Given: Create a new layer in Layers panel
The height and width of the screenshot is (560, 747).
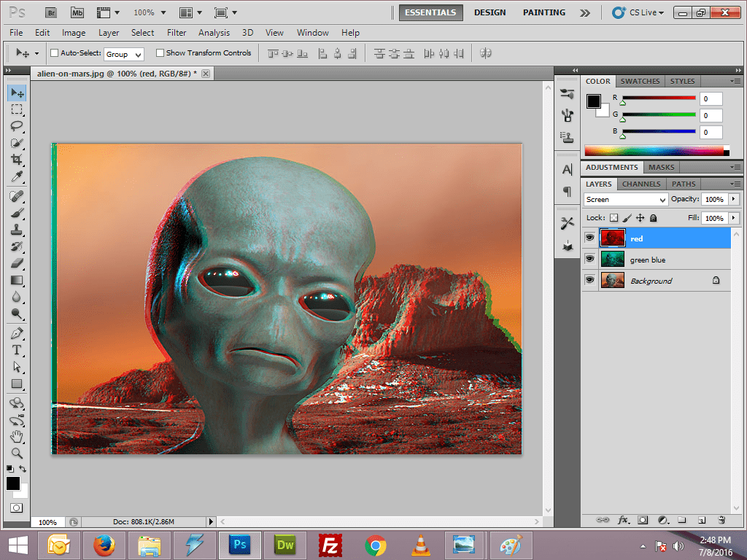Looking at the screenshot, I should point(702,520).
